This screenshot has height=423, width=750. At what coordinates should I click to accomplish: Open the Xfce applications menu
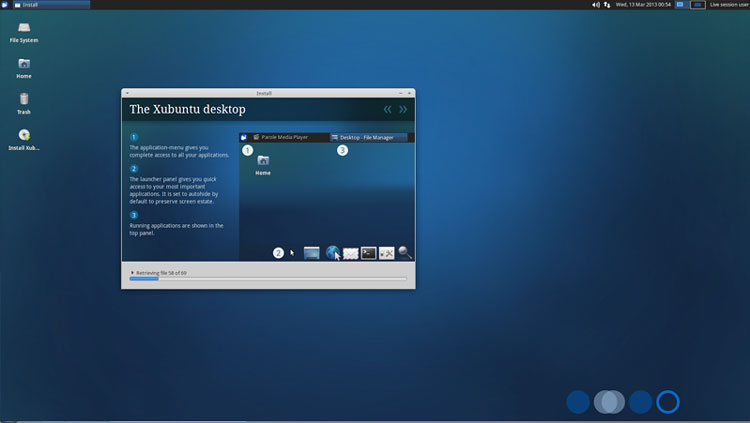point(5,5)
